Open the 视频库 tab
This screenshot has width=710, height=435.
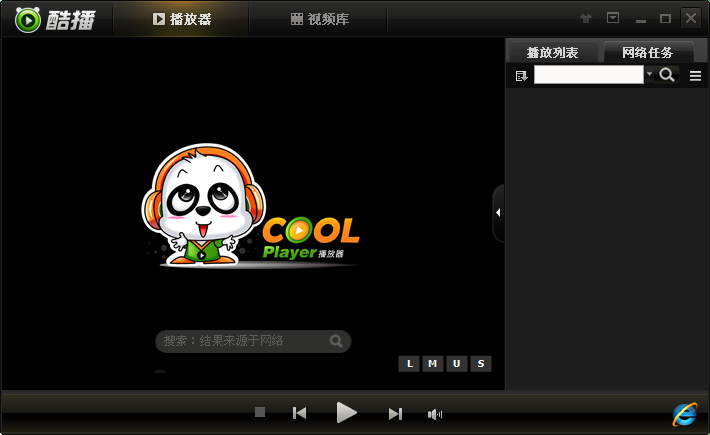319,19
